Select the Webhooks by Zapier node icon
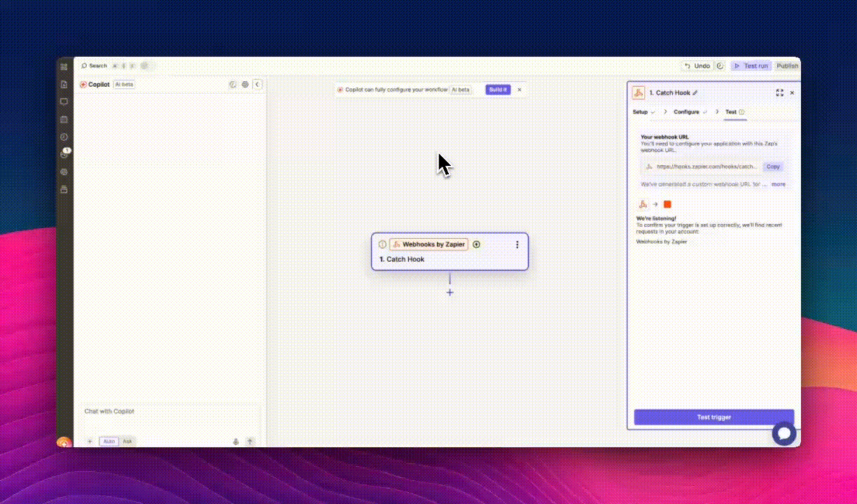The width and height of the screenshot is (857, 504). [396, 244]
